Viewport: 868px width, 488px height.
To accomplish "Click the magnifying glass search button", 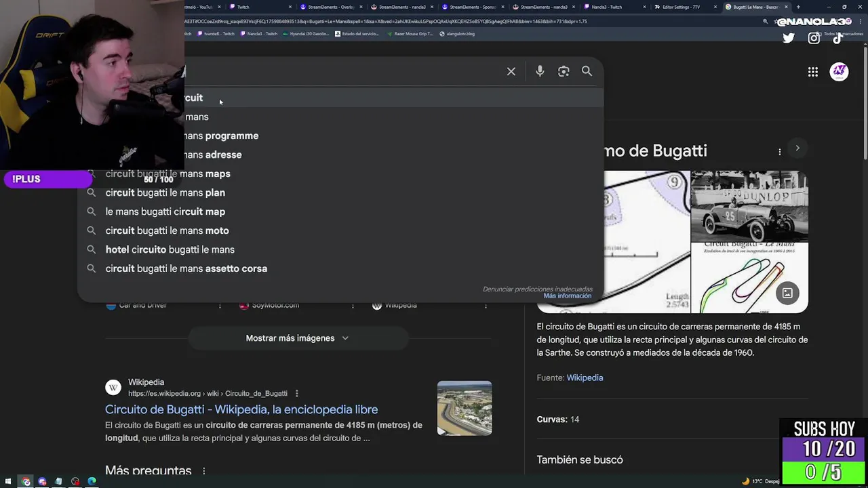I will point(587,71).
